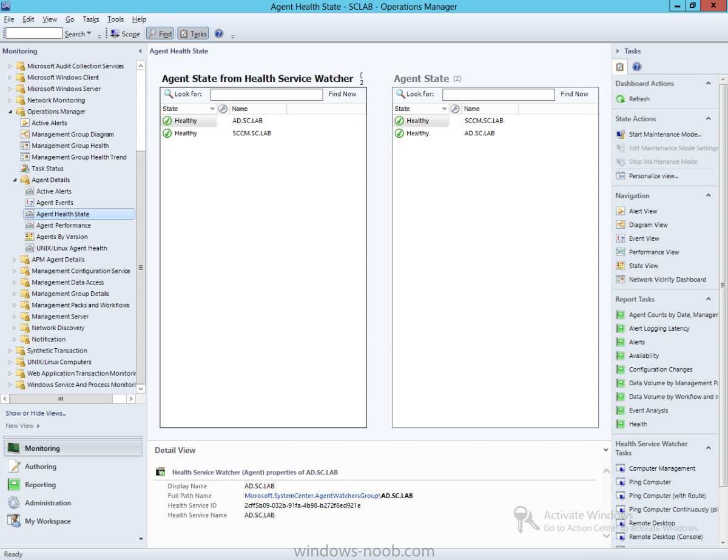This screenshot has width=728, height=560.
Task: Open Network Vicinity Dashboard icon
Action: 620,279
